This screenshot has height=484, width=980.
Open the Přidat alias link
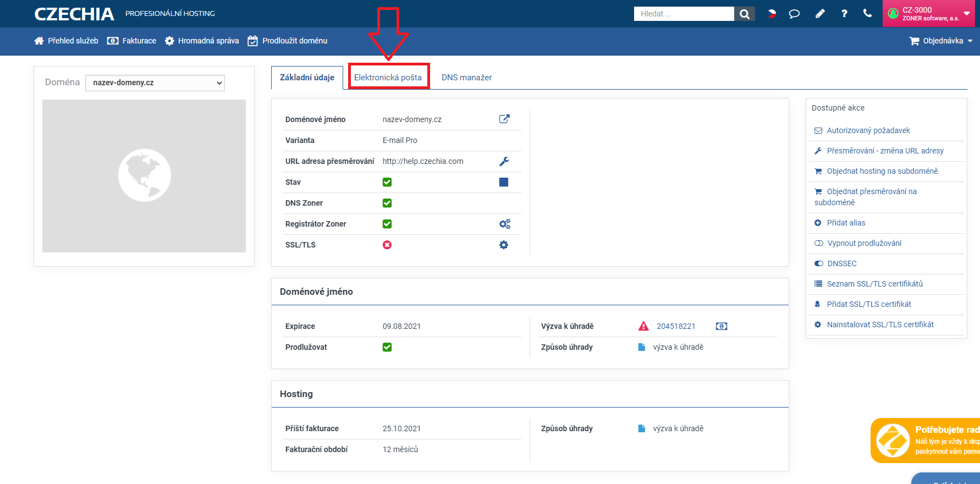tap(846, 223)
